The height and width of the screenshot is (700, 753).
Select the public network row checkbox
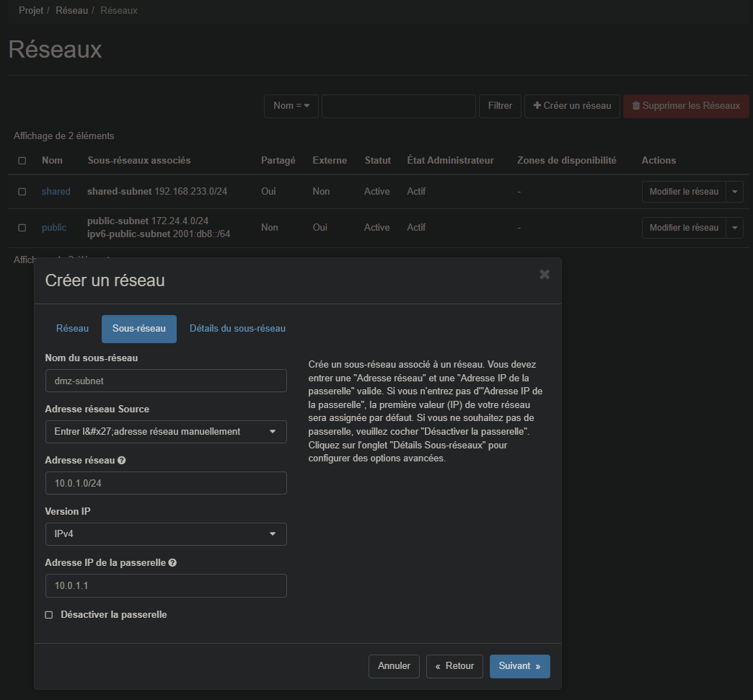point(22,228)
